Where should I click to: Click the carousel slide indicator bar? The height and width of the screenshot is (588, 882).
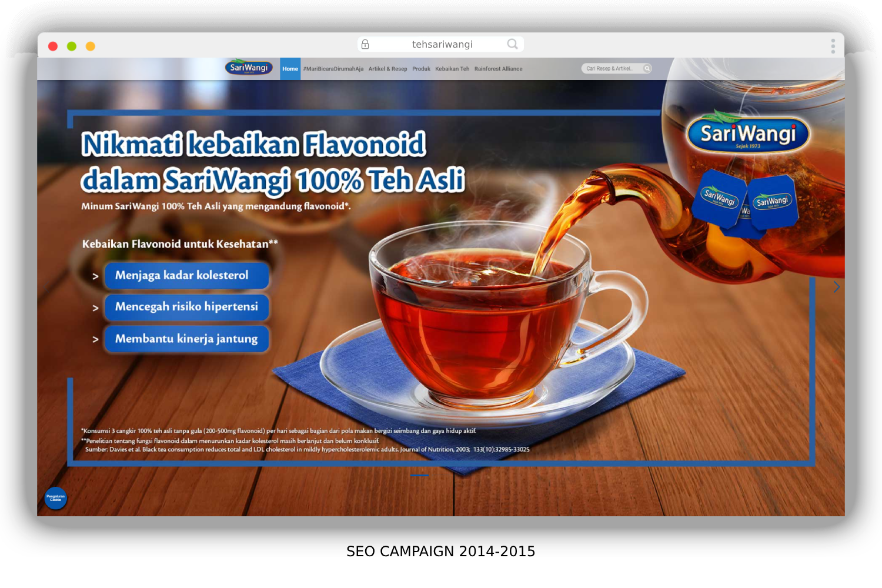pos(419,475)
